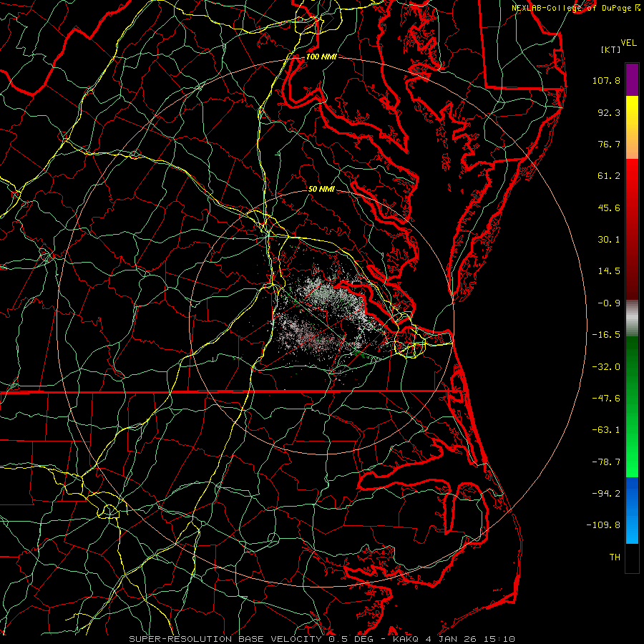
Task: Select the -47.6 legend value
Action: coord(606,399)
